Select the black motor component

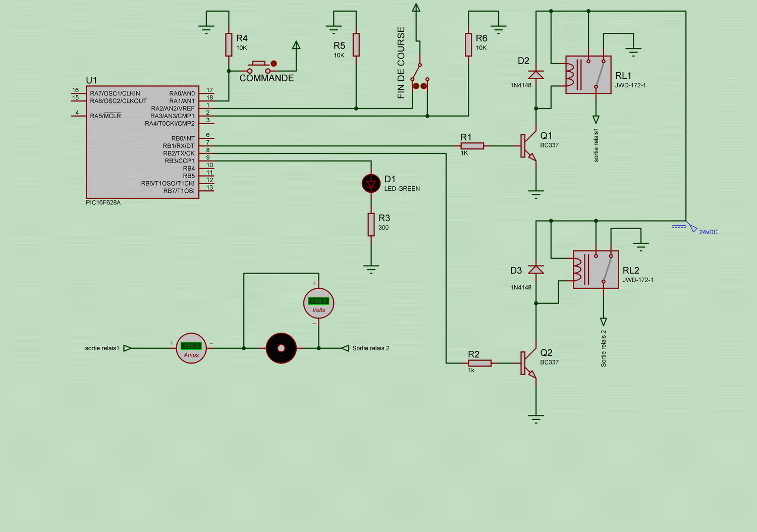(x=281, y=348)
